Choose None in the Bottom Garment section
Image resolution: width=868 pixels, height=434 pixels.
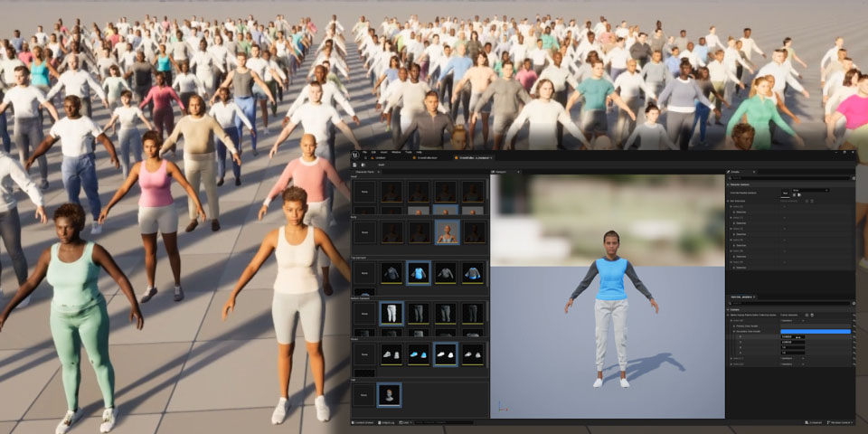pyautogui.click(x=364, y=314)
